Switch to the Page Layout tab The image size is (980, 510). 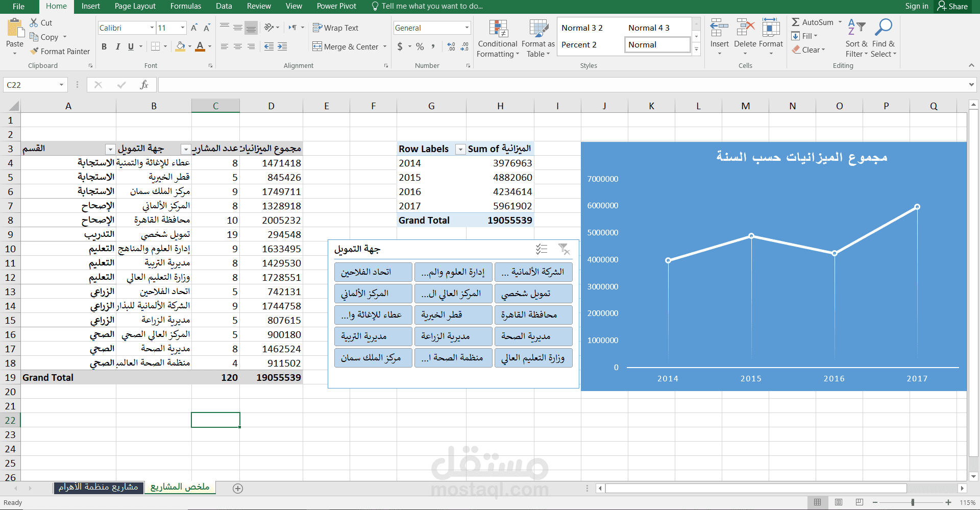(x=135, y=6)
